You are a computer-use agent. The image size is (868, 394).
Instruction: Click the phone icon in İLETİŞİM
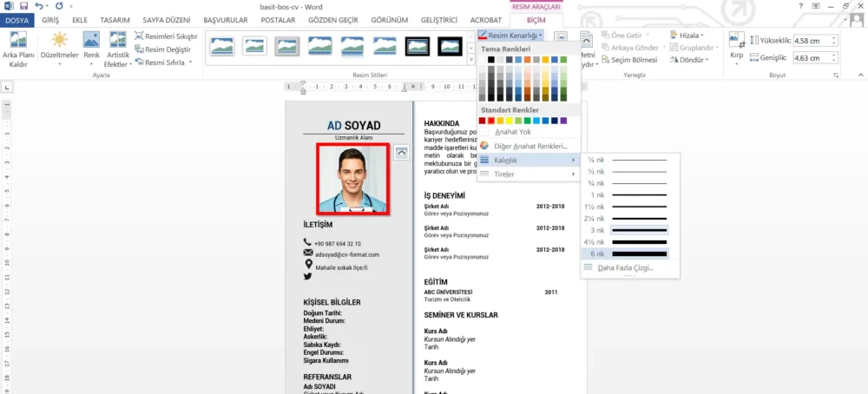pyautogui.click(x=308, y=242)
